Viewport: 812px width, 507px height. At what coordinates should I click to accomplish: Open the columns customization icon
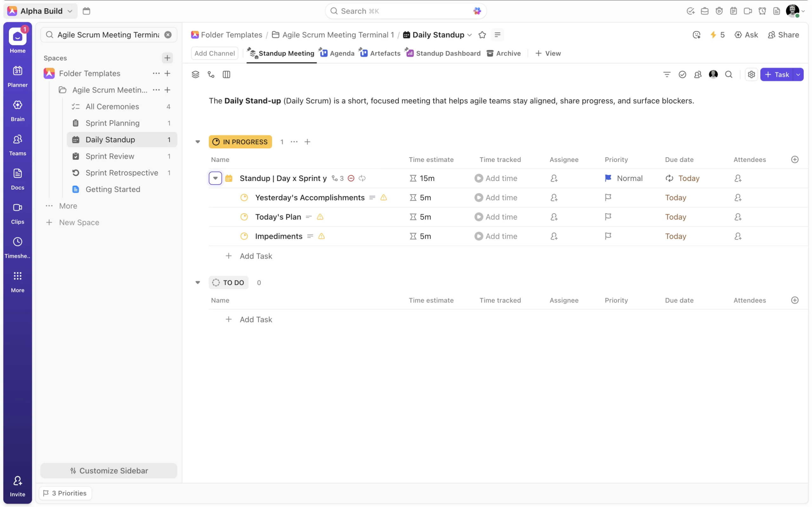pos(226,74)
